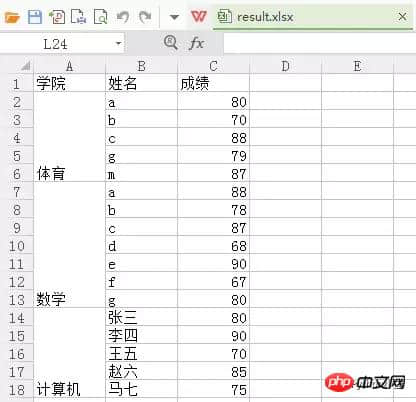416x402 pixels.
Task: Select row 10 header
Action: (17, 246)
